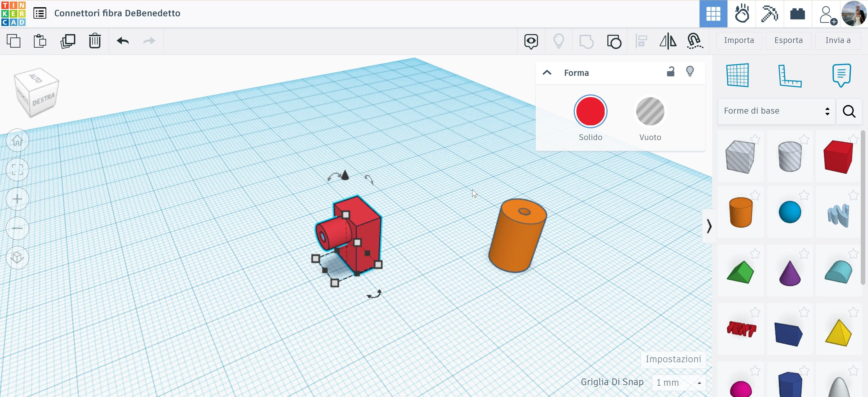This screenshot has height=397, width=868.
Task: Open the designs list icon
Action: (x=40, y=14)
